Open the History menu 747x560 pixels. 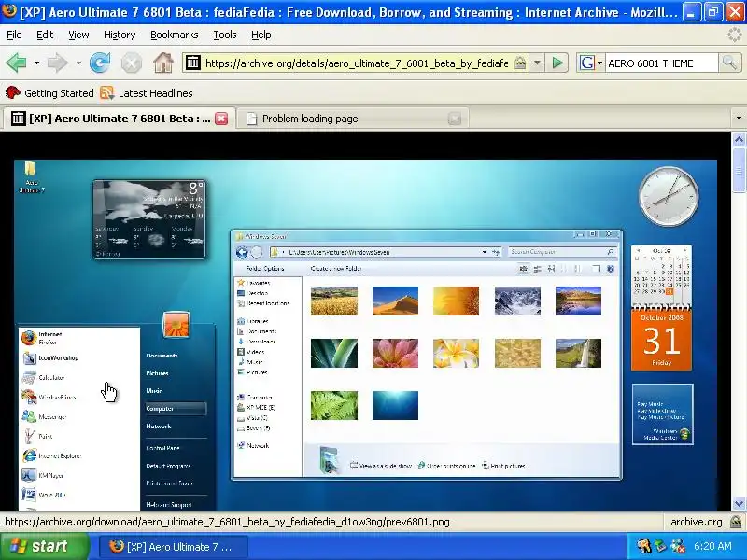coord(120,35)
